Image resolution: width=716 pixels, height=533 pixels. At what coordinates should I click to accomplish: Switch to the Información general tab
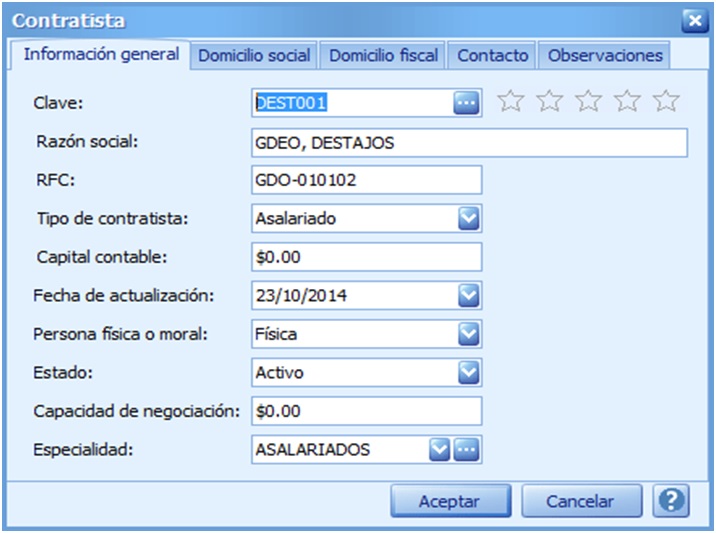pyautogui.click(x=101, y=54)
